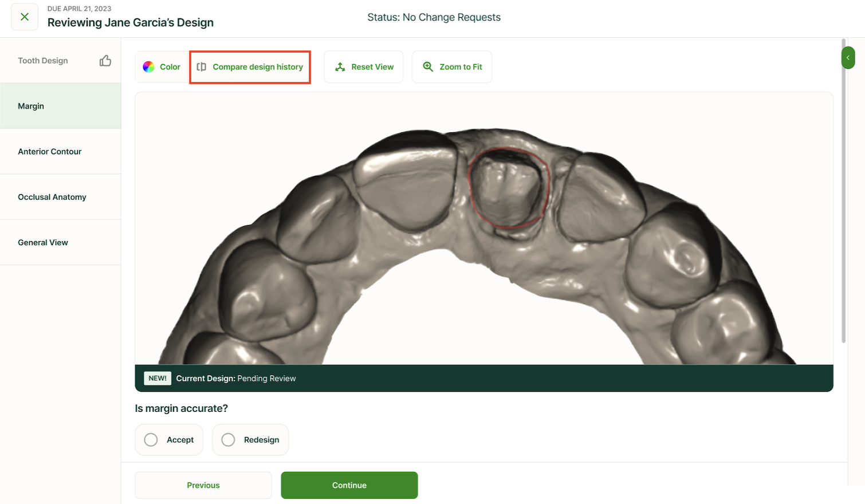Click the thumbs-up icon beside Tooth Design

(105, 61)
